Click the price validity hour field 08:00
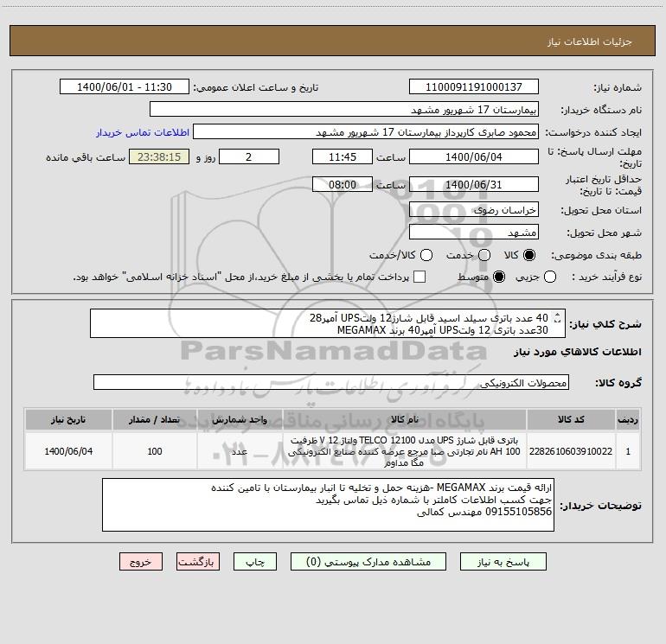Viewport: 666px width, 644px height. 343,184
